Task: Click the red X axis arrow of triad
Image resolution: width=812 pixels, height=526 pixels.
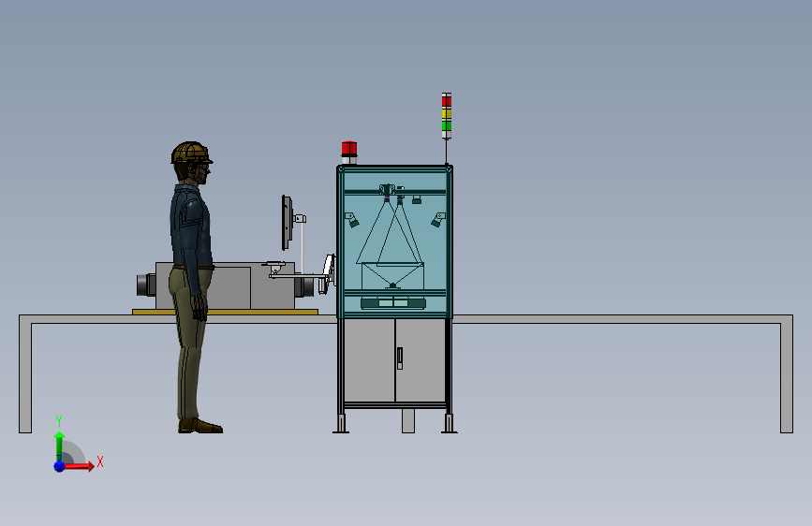Action: [x=78, y=466]
